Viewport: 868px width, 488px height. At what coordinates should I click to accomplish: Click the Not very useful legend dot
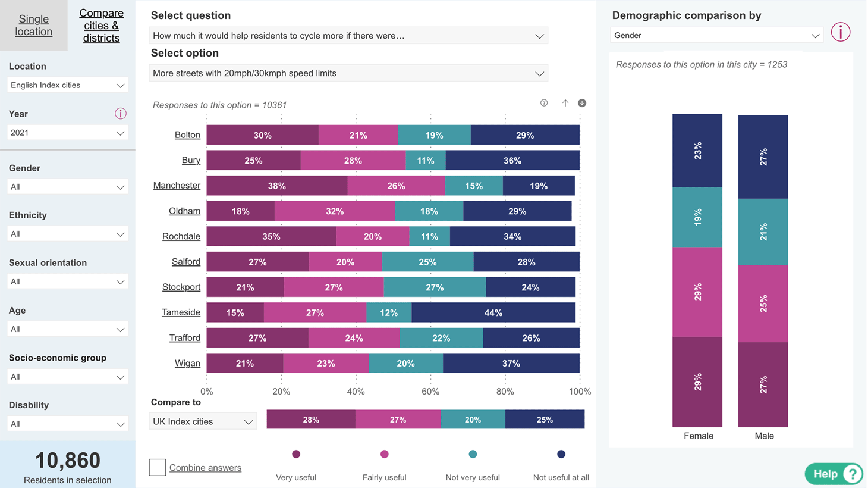click(473, 454)
